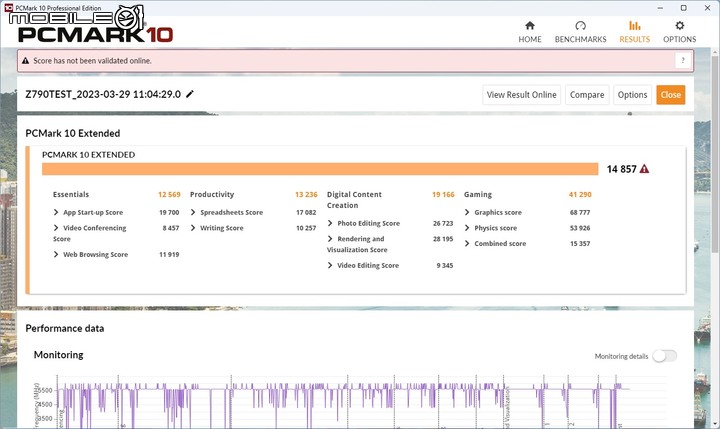Click the red warning triangle beside 14 857

click(x=644, y=169)
